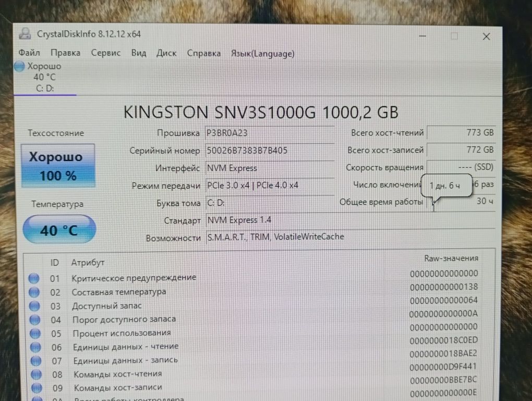Click status icon for attribute 06
Screen dimensions: 532x401
[x=35, y=347]
